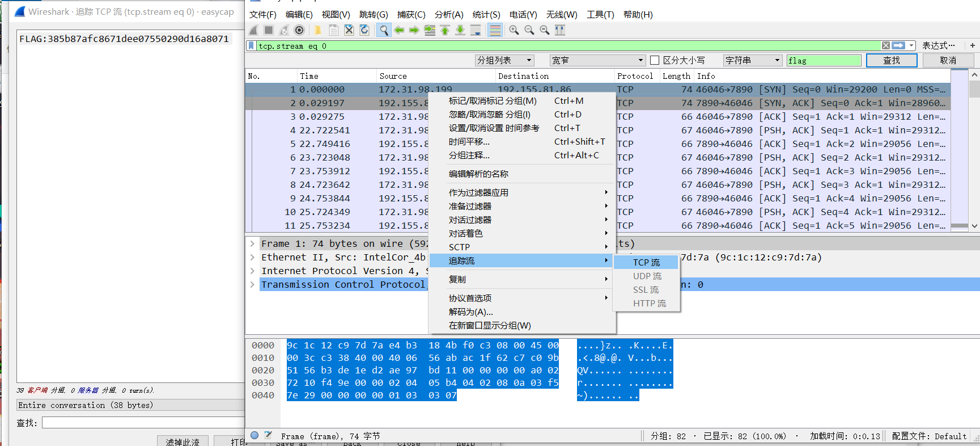The image size is (980, 446).
Task: Open capture options gear icon
Action: [x=299, y=30]
